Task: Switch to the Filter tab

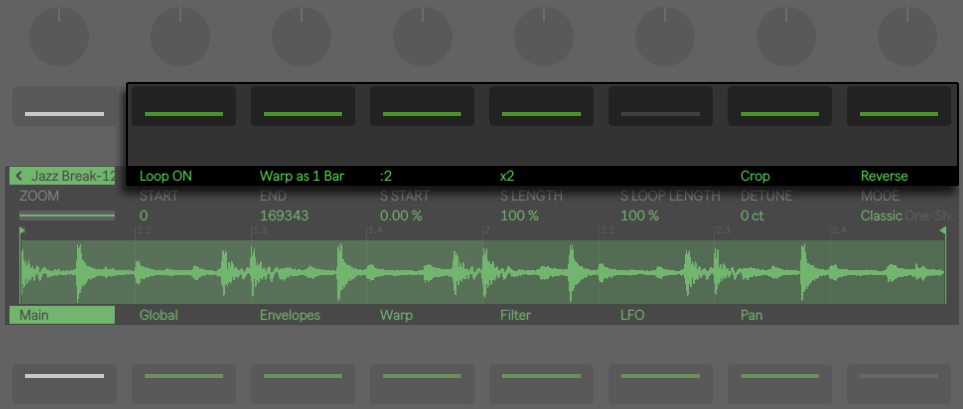Action: (515, 315)
